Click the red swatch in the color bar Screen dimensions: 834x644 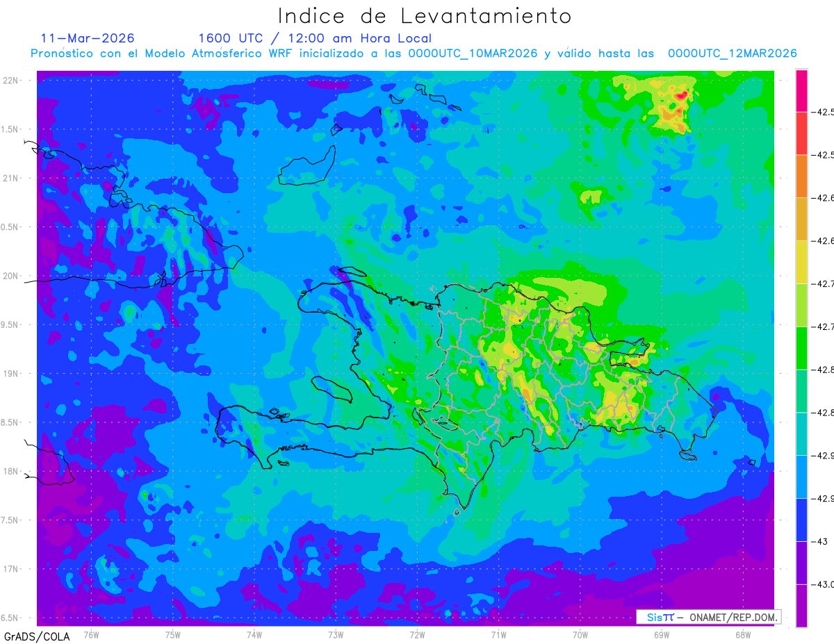pyautogui.click(x=801, y=133)
